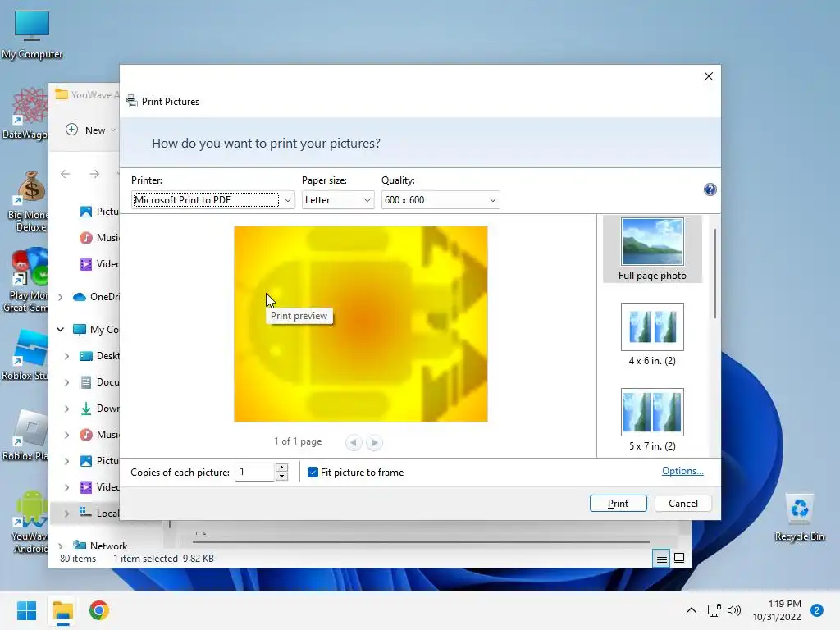Screen dimensions: 840x630
Task: Open the Quality dropdown
Action: click(x=441, y=200)
